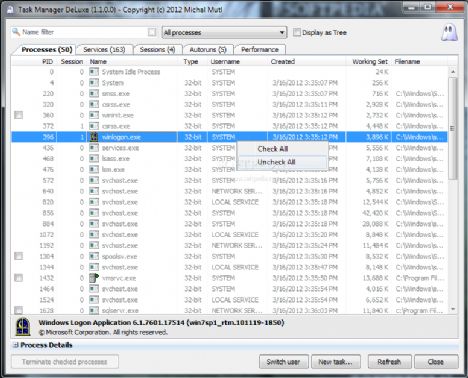
Task: Check the box for sqlservr.exe PID 1628
Action: pos(19,310)
